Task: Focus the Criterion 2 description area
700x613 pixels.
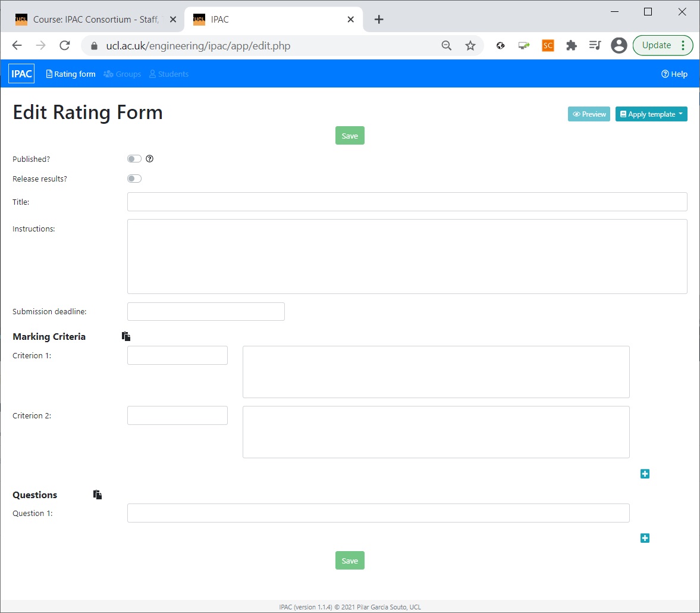Action: tap(436, 432)
